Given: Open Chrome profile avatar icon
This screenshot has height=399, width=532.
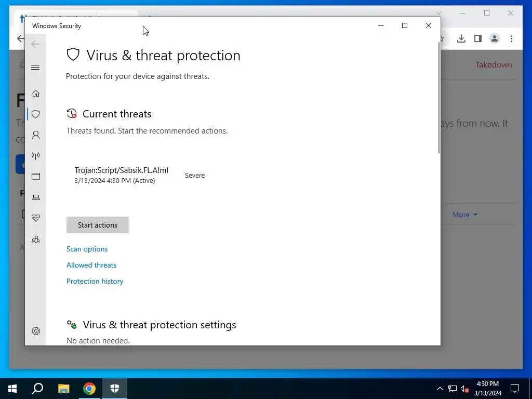Looking at the screenshot, I should tap(495, 38).
